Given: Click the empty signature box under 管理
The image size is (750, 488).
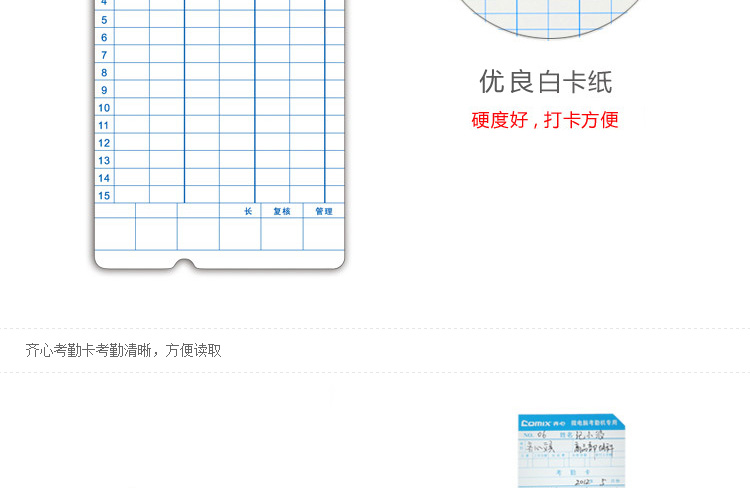Looking at the screenshot, I should pos(324,234).
